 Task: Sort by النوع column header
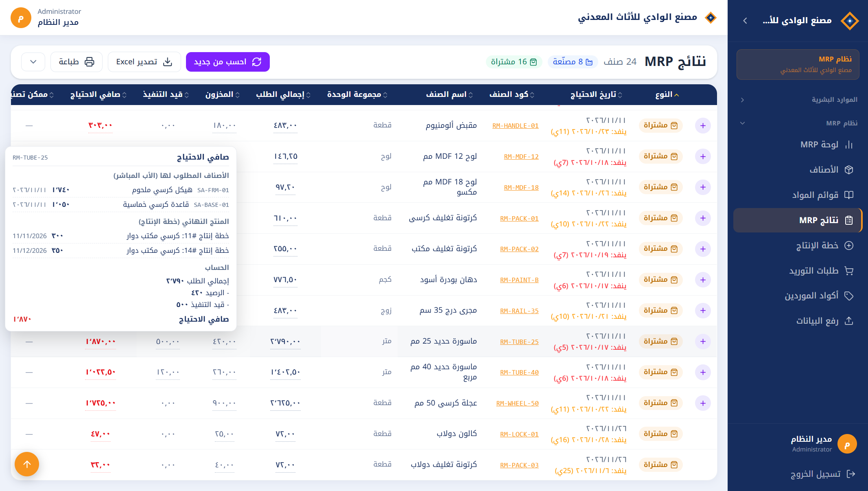coord(667,94)
